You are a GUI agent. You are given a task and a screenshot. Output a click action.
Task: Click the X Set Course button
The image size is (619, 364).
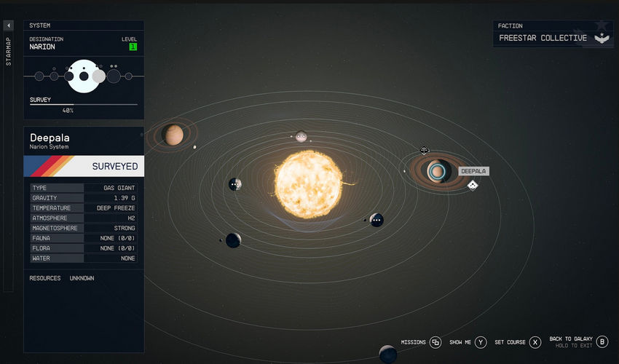[x=535, y=342]
